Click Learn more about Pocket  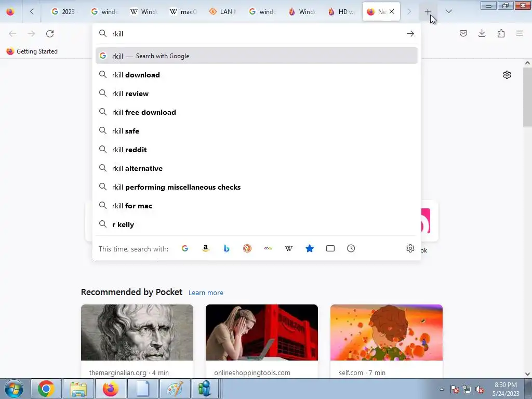206,292
